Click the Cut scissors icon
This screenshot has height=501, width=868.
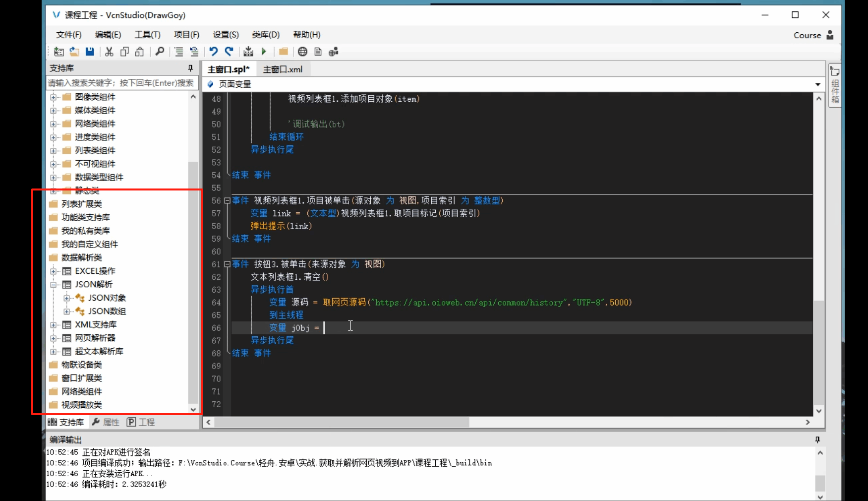coord(109,52)
